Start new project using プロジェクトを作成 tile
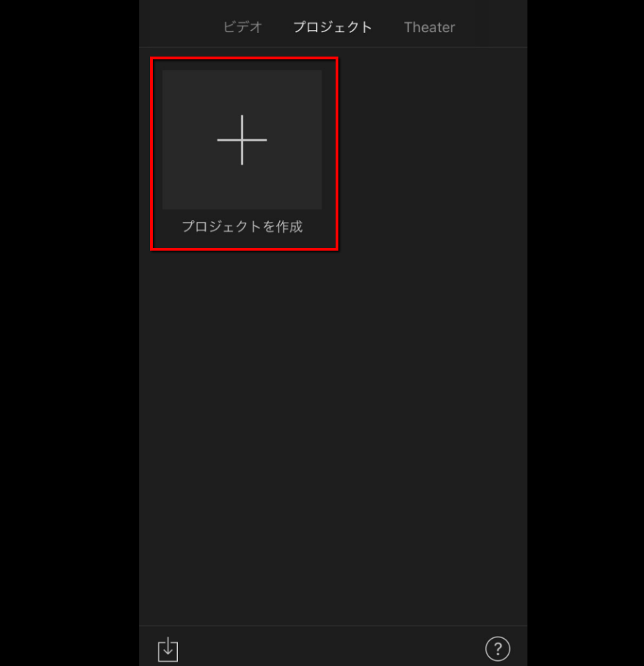 [242, 153]
